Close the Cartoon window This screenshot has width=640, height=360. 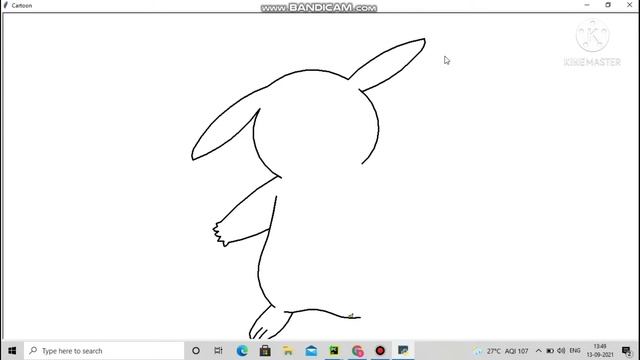pos(629,5)
